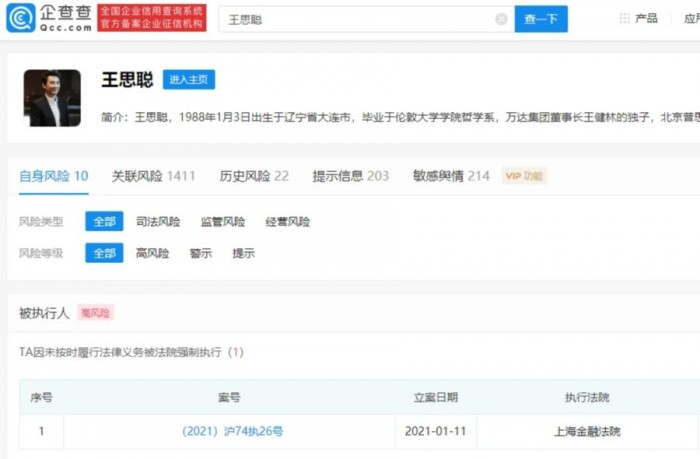Go to the 提示信息 203 tab

350,176
